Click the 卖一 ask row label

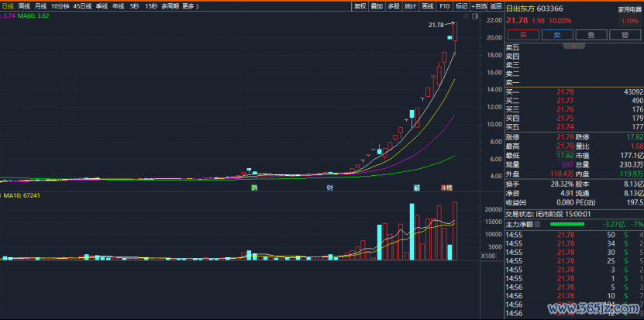coord(512,83)
